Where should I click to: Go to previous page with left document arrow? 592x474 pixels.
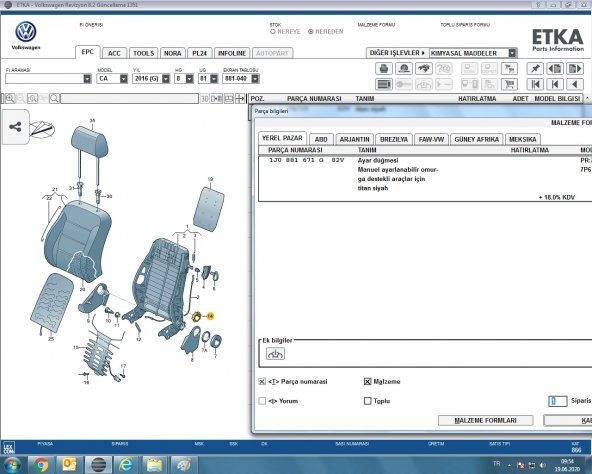click(555, 69)
